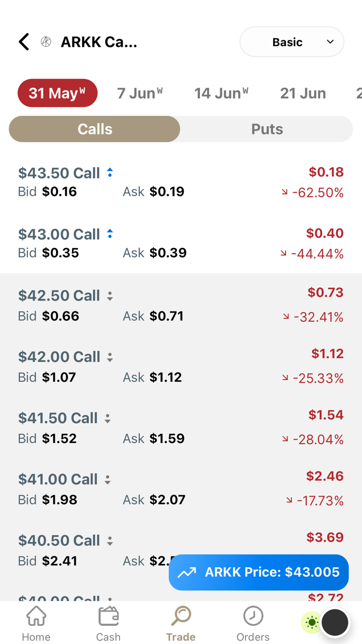Screen dimensions: 362x644
Task: Expand the $43.50 Call arrow indicator
Action: click(x=110, y=173)
